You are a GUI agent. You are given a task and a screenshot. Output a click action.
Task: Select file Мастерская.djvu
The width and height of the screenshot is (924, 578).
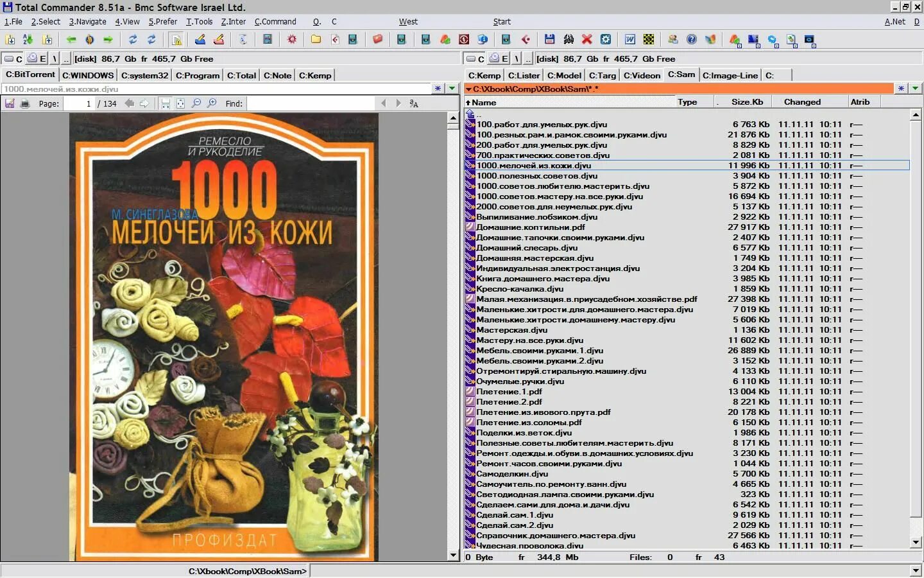click(x=511, y=330)
